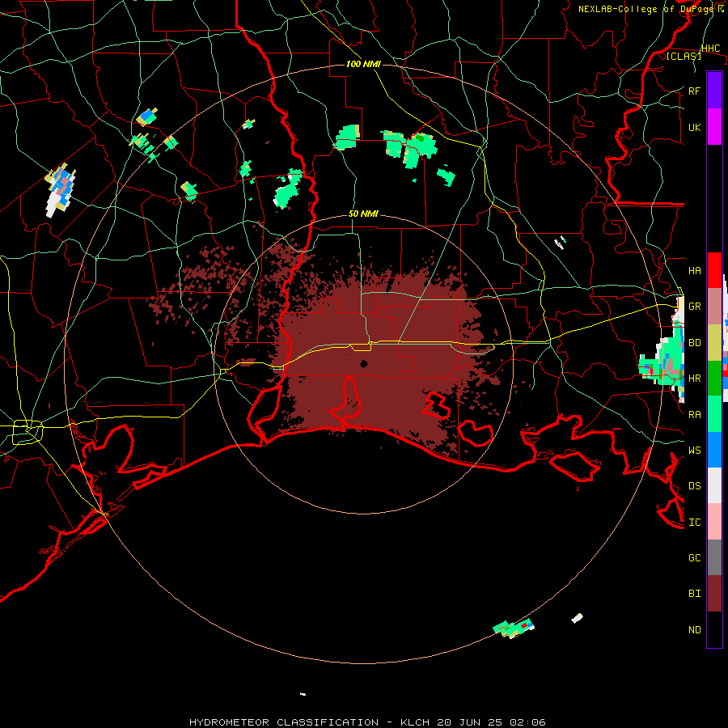Click the IC pink legend swatch

pyautogui.click(x=714, y=522)
